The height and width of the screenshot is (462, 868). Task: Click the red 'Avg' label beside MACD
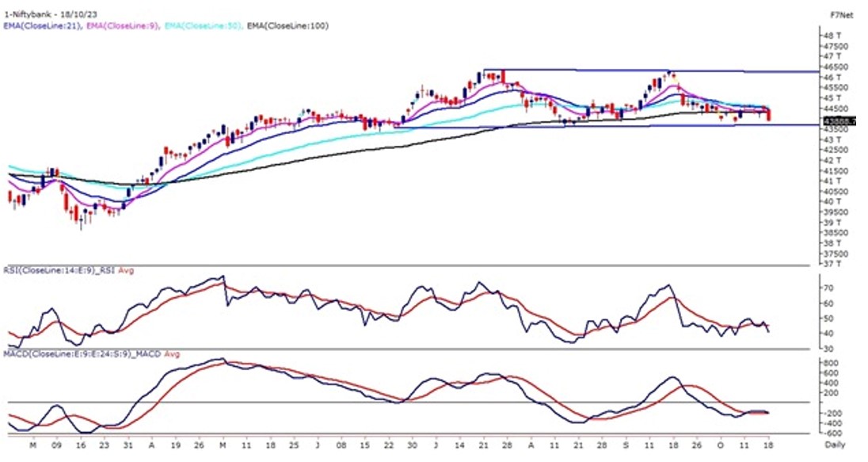click(x=172, y=354)
